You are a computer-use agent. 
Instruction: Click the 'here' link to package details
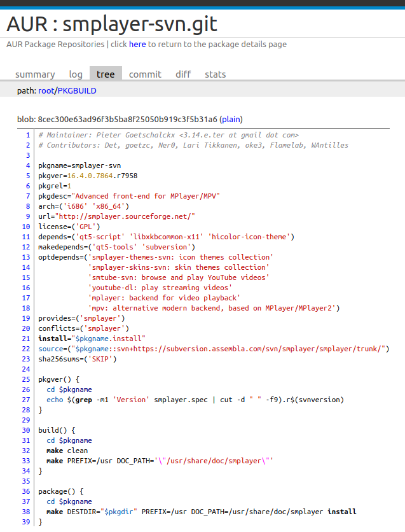[x=137, y=45]
